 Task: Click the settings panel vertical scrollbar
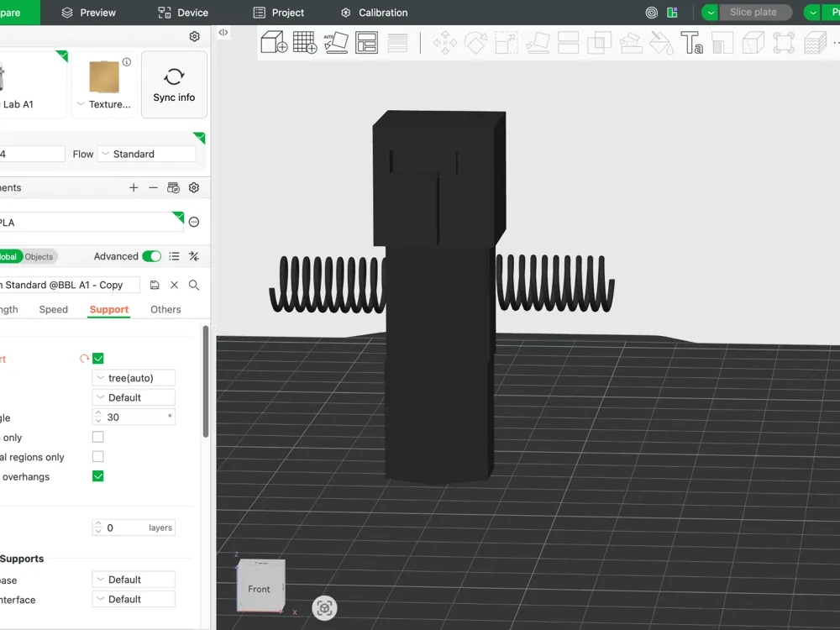click(x=205, y=381)
